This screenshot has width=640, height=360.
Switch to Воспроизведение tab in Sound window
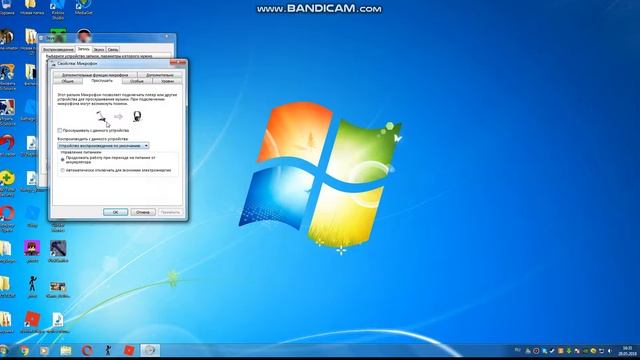click(x=58, y=50)
